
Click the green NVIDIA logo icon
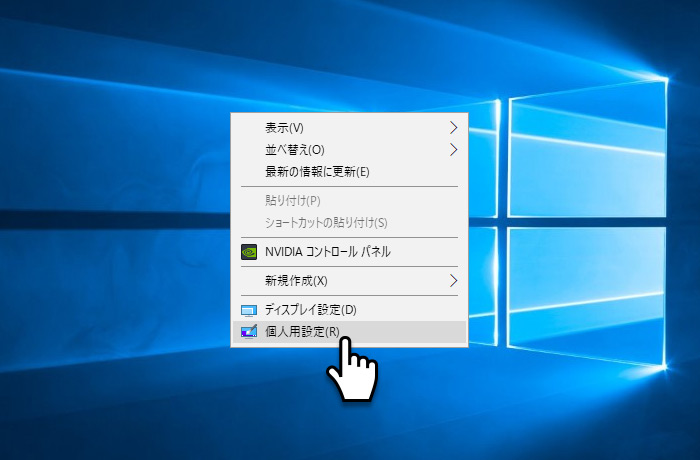(x=249, y=252)
